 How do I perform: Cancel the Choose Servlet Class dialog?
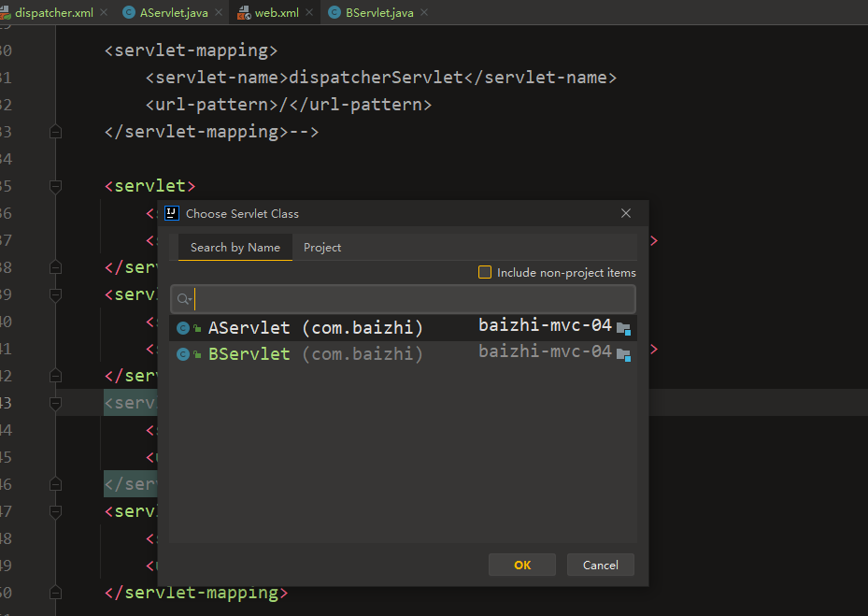pyautogui.click(x=601, y=565)
